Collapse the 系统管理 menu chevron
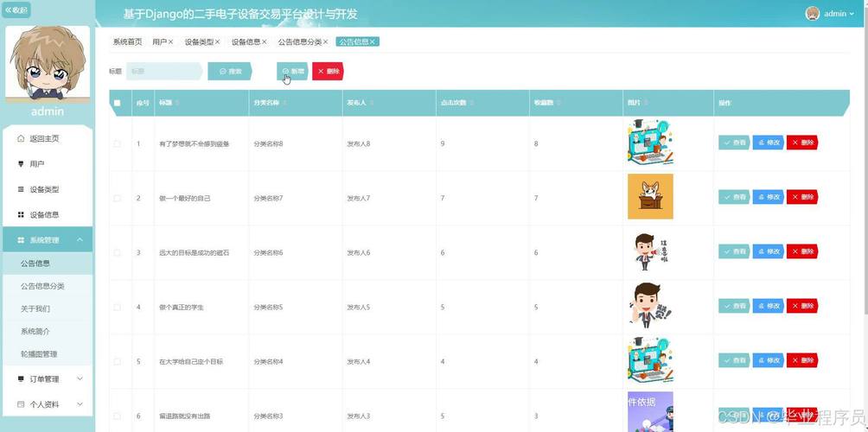The width and height of the screenshot is (868, 432). click(80, 239)
